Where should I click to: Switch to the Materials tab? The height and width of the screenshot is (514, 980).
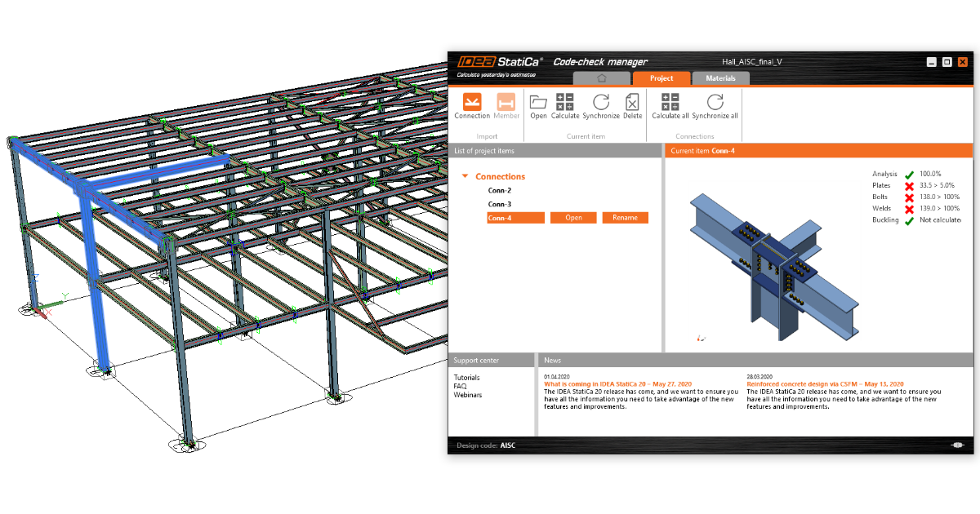[721, 78]
